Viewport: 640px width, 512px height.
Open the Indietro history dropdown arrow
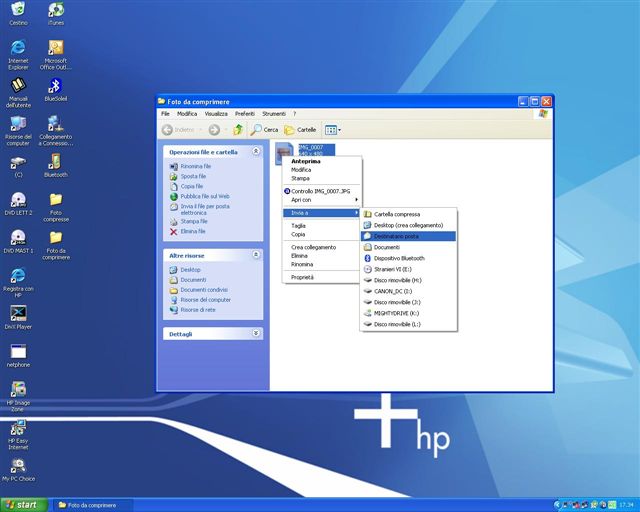pos(201,130)
